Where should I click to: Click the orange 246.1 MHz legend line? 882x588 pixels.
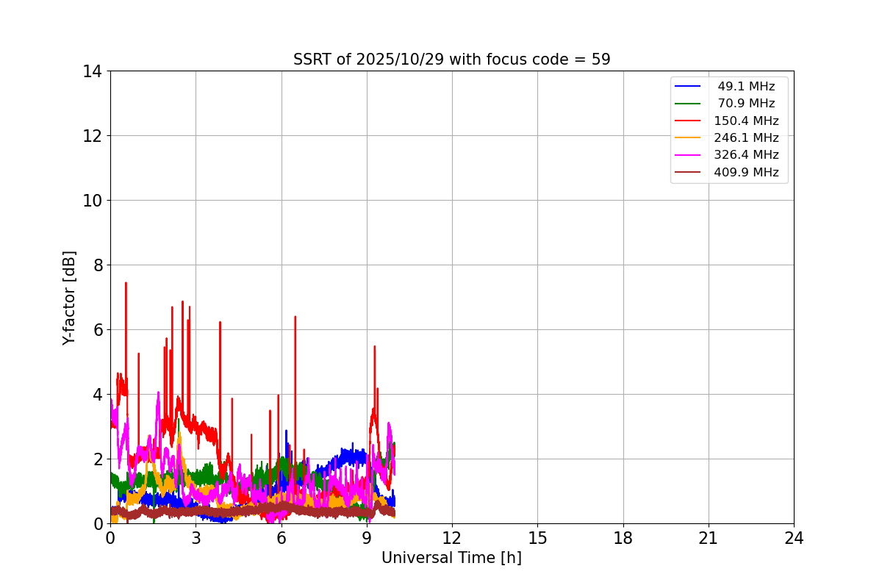click(688, 137)
